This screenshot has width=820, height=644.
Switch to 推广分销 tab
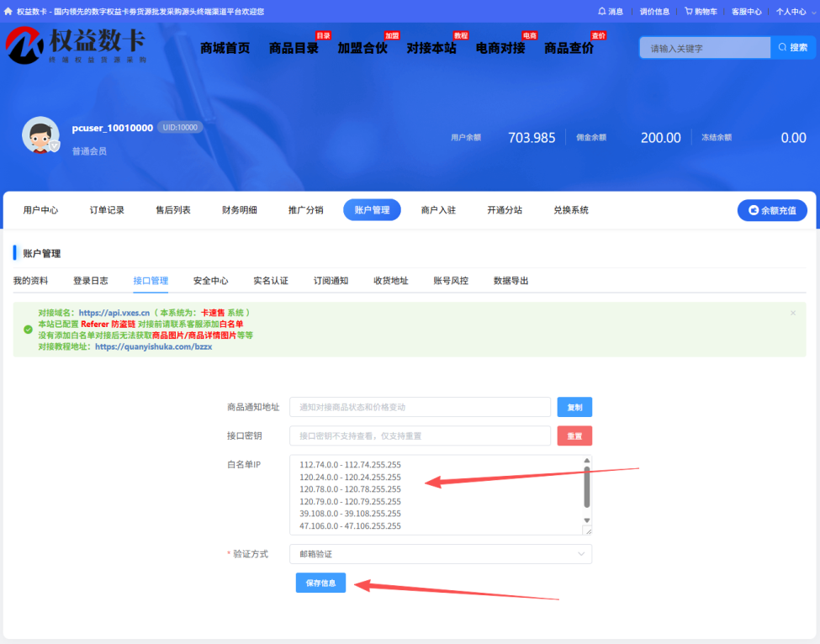tap(305, 209)
